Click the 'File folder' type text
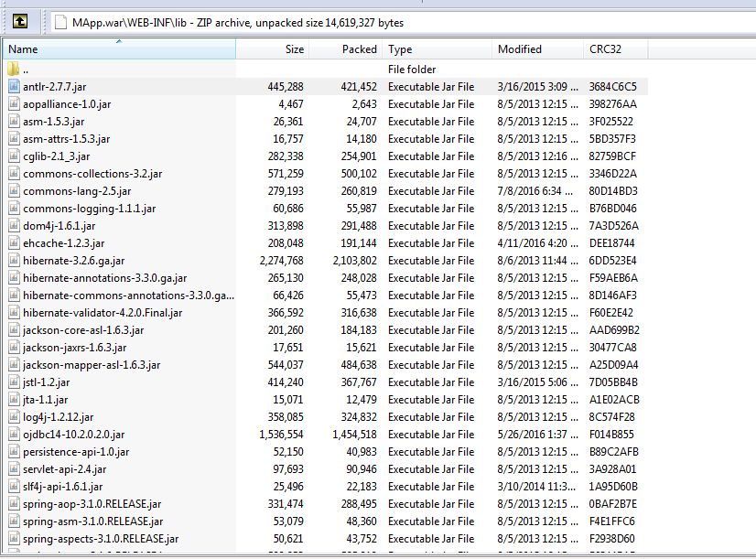 412,70
